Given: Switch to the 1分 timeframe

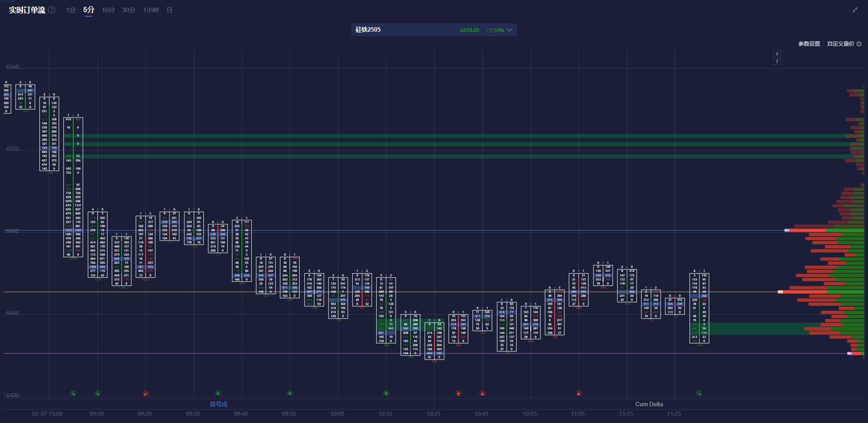Looking at the screenshot, I should tap(71, 10).
